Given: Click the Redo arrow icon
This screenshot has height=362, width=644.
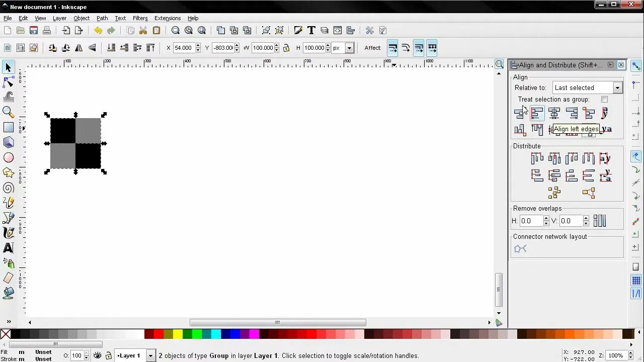Looking at the screenshot, I should click(111, 31).
